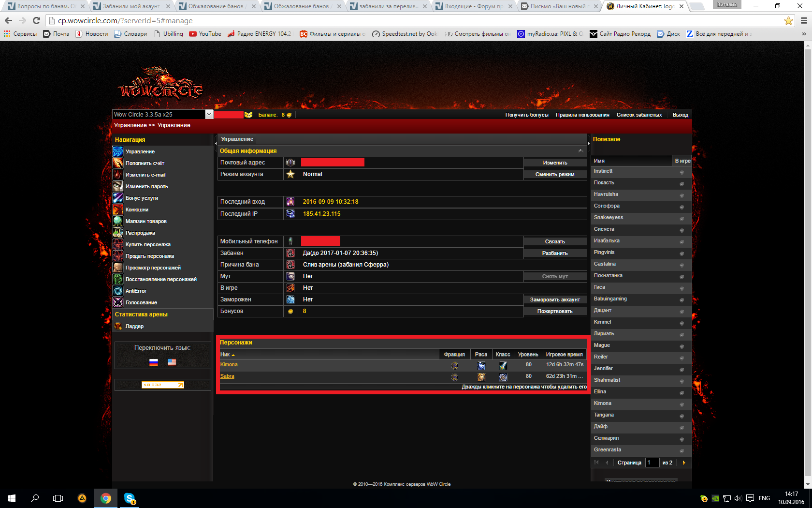Open the Список забаненых menu item
812x508 pixels.
[x=639, y=115]
